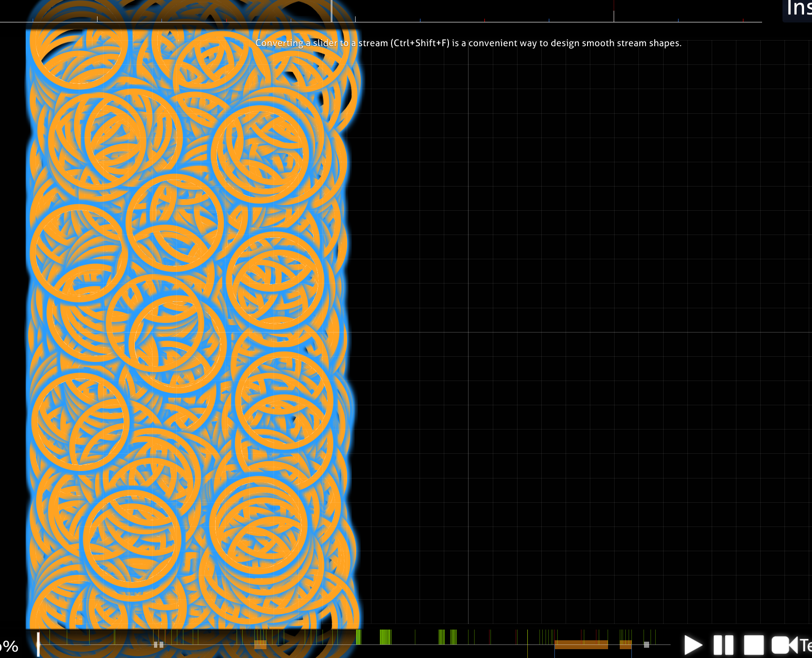Seek to the longest orange break section
Image resolution: width=812 pixels, height=658 pixels.
click(581, 644)
